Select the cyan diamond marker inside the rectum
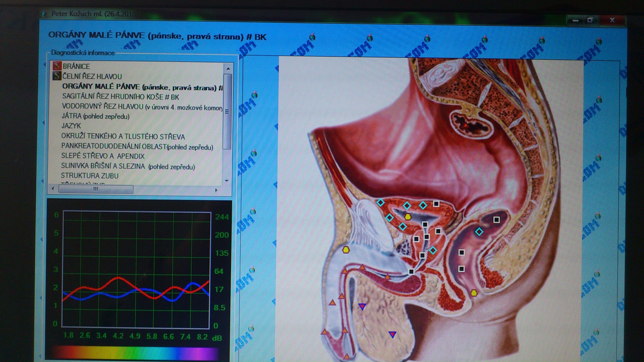644x362 pixels. 479,232
